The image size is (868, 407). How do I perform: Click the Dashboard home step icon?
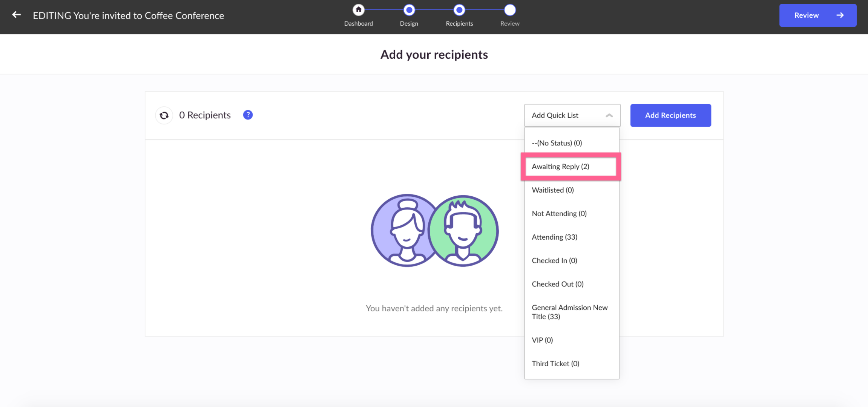click(x=358, y=10)
